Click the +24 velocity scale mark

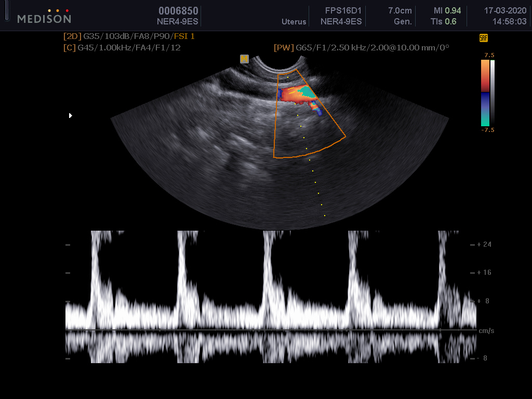(x=484, y=244)
